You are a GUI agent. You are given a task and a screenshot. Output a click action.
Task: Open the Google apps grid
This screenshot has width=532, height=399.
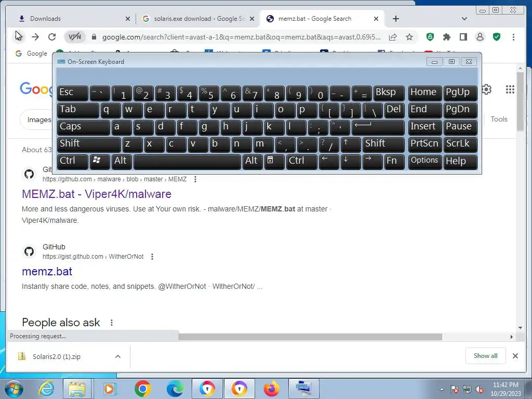pyautogui.click(x=510, y=89)
